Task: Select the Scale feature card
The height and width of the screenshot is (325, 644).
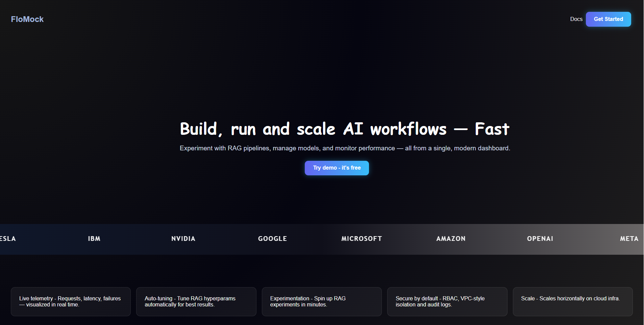Action: (x=572, y=302)
